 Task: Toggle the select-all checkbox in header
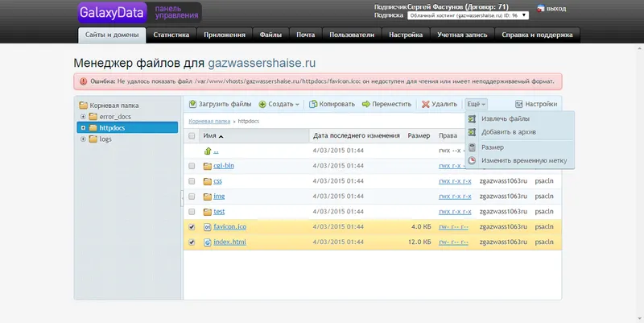(192, 135)
